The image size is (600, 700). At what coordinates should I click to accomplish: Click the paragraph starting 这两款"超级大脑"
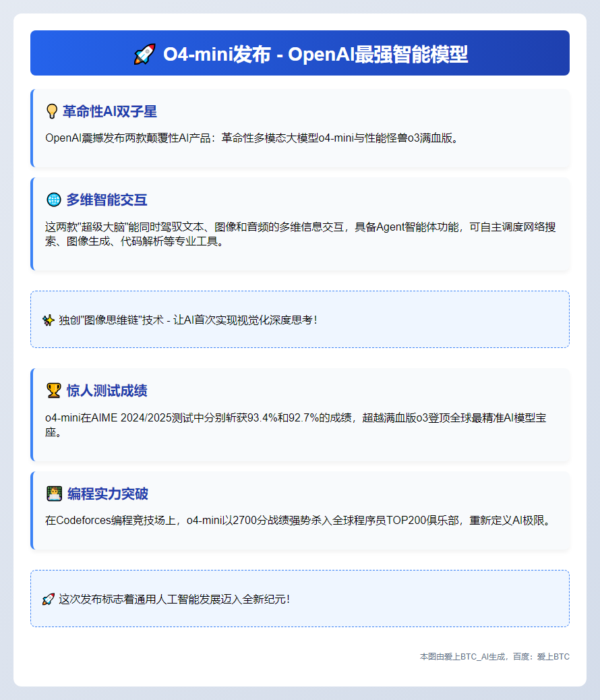click(300, 234)
